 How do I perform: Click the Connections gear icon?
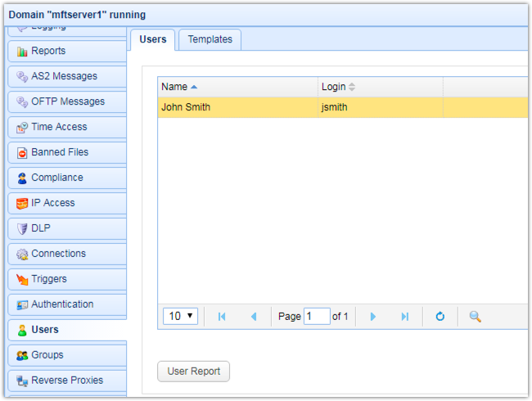coord(22,254)
